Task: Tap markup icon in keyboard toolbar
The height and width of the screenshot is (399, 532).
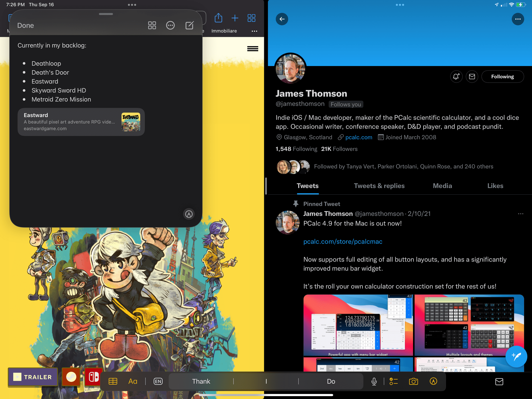Action: coord(433,381)
